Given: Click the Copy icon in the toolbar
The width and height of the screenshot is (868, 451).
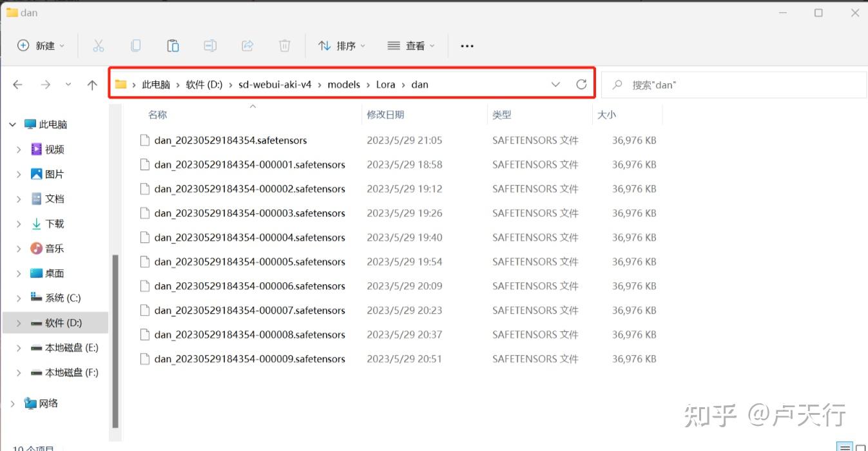Looking at the screenshot, I should coord(135,45).
